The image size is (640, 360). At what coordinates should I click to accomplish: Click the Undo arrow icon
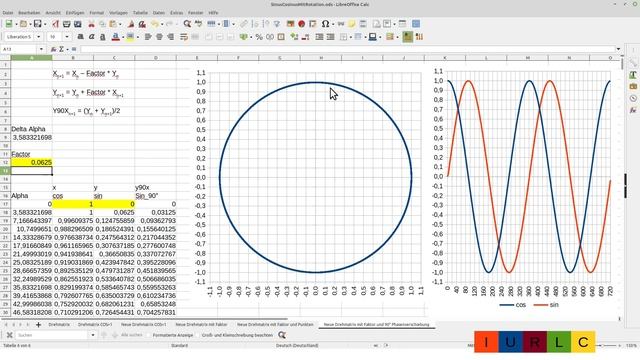tap(155, 24)
